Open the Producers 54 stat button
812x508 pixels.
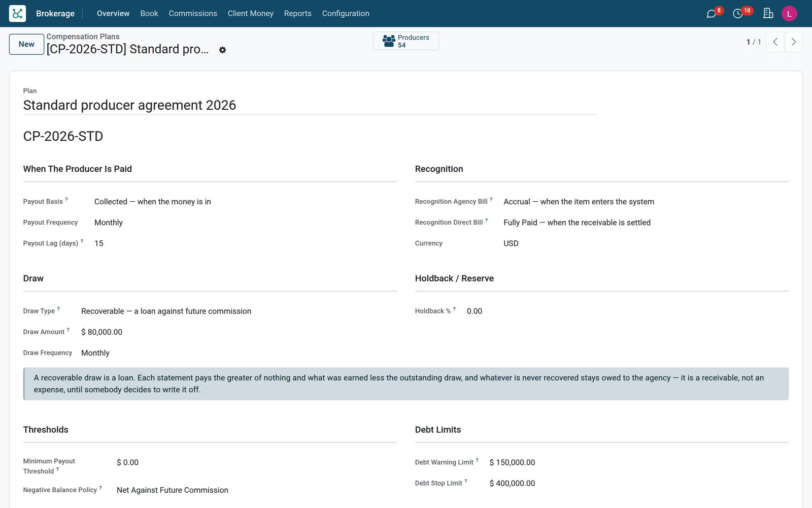coord(406,41)
